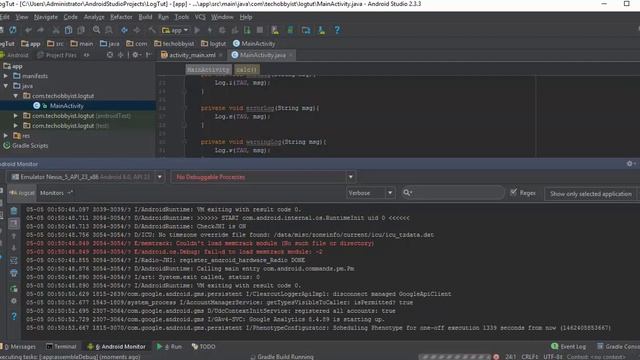Open the VCS menu
The image size is (640, 360).
tap(200, 17)
